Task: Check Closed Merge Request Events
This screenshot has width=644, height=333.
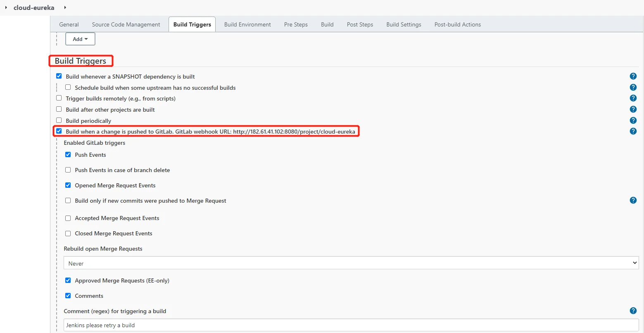Action: pos(68,233)
